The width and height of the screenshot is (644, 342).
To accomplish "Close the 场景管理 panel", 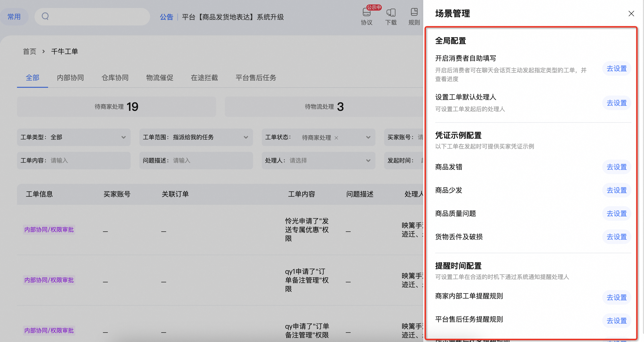I will (x=631, y=14).
